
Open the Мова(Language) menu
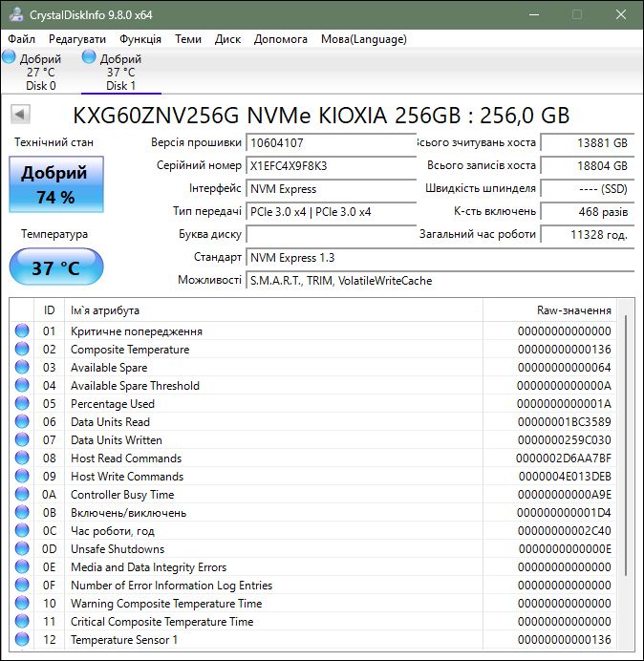pos(363,39)
